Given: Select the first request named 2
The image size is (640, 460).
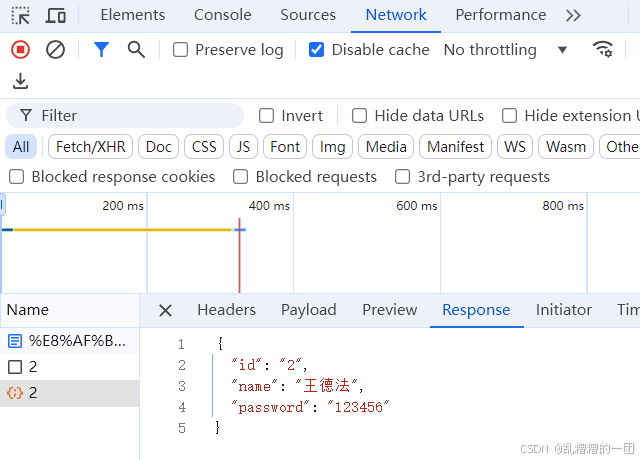Looking at the screenshot, I should (x=69, y=367).
